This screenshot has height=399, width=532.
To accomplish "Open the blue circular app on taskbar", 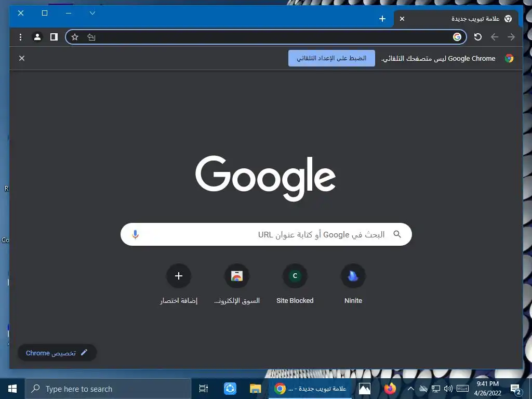I will pyautogui.click(x=230, y=389).
